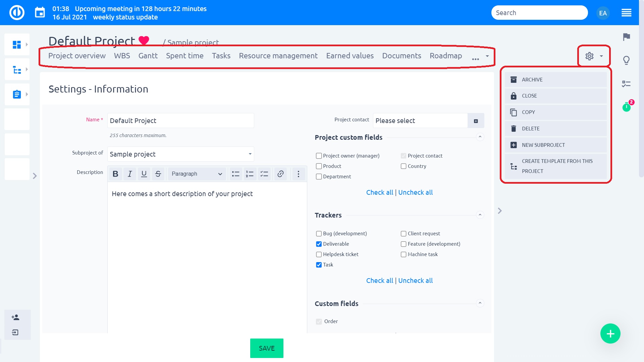Collapse the Trackers section
The image size is (644, 362).
[x=480, y=215]
